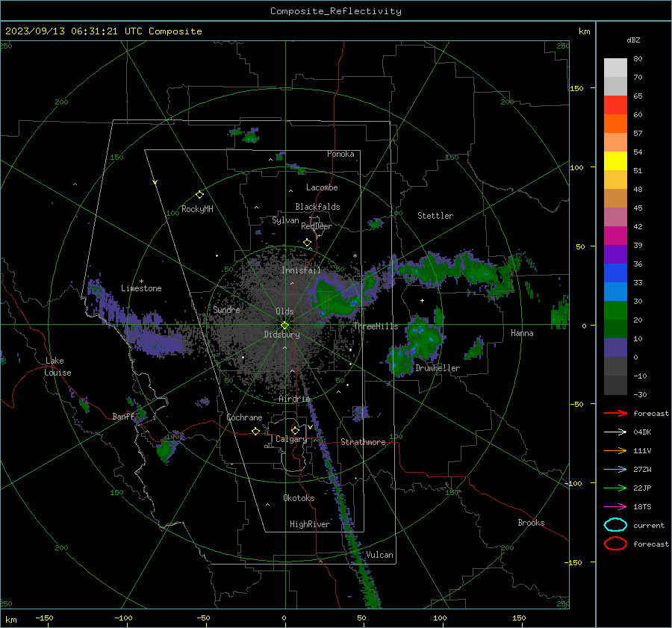This screenshot has height=628, width=672.
Task: Click the Hanna city label
Action: 522,333
